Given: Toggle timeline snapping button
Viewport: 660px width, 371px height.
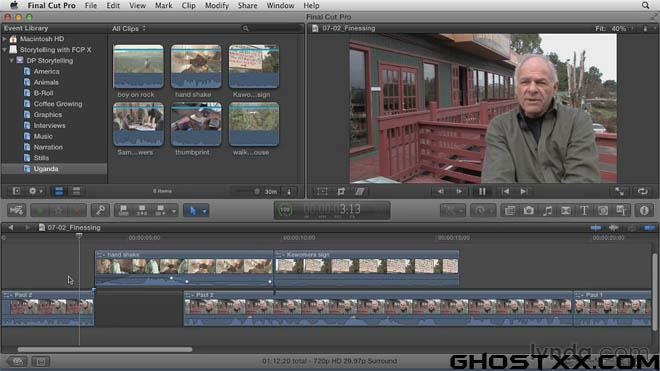Looking at the screenshot, I should pos(649,228).
